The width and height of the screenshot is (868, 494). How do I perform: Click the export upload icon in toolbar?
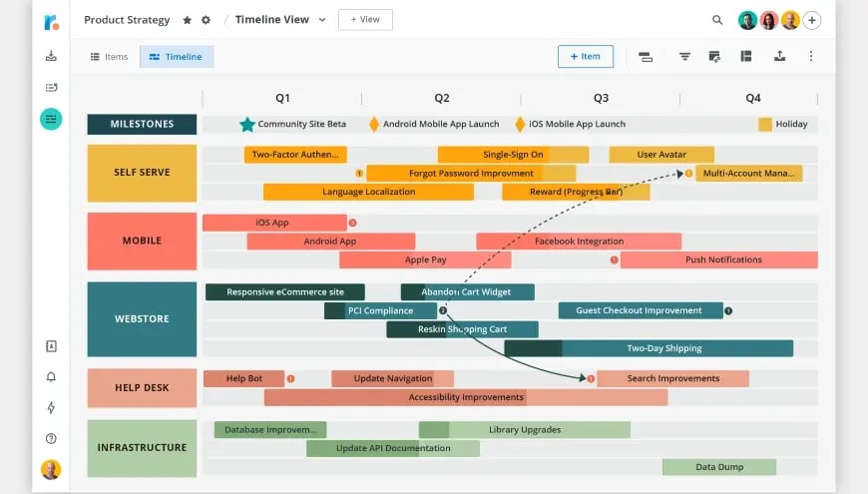tap(779, 56)
